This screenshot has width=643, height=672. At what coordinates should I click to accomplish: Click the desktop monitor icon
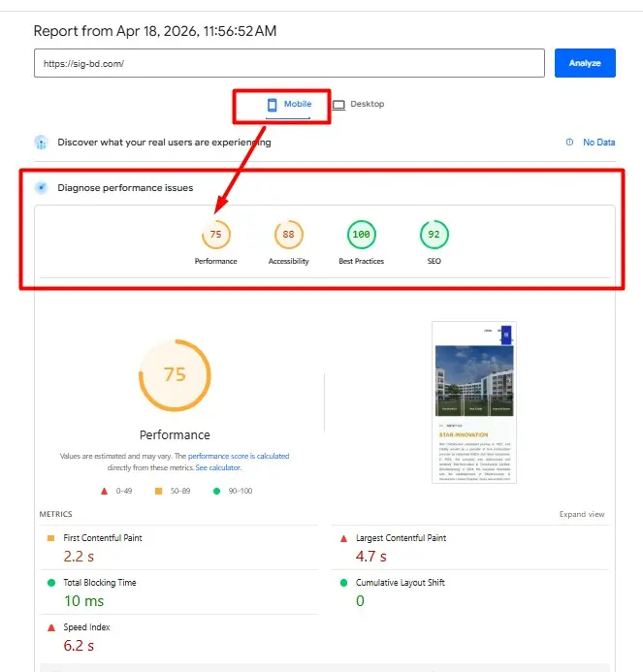[338, 105]
